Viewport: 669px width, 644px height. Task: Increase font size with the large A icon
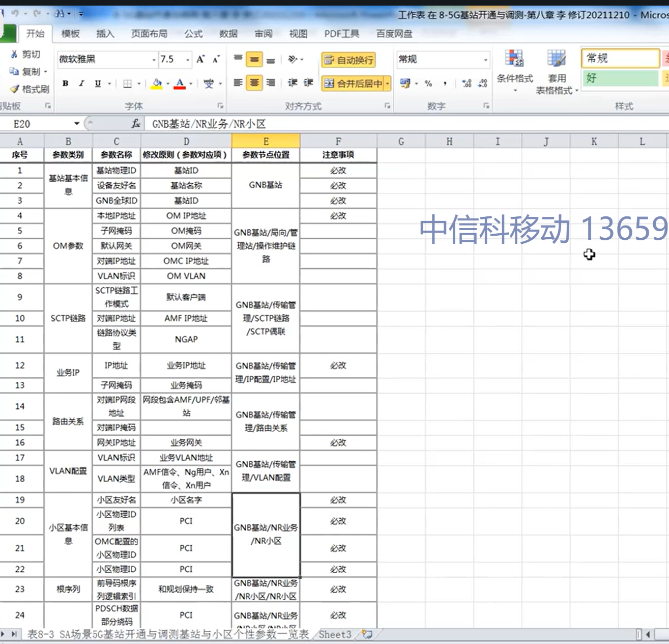point(200,60)
